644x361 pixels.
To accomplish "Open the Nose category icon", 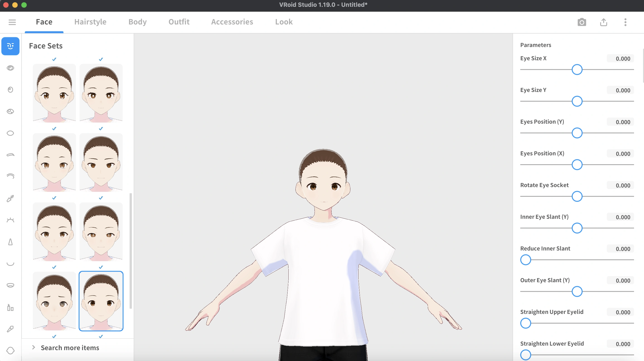I will 10,242.
